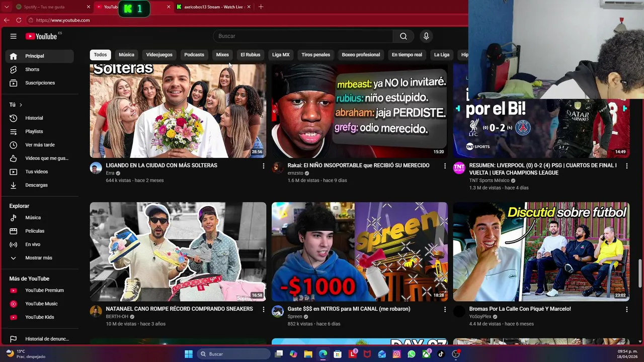Open options menu for Spreen INTROS video
The height and width of the screenshot is (362, 644).
tap(445, 310)
